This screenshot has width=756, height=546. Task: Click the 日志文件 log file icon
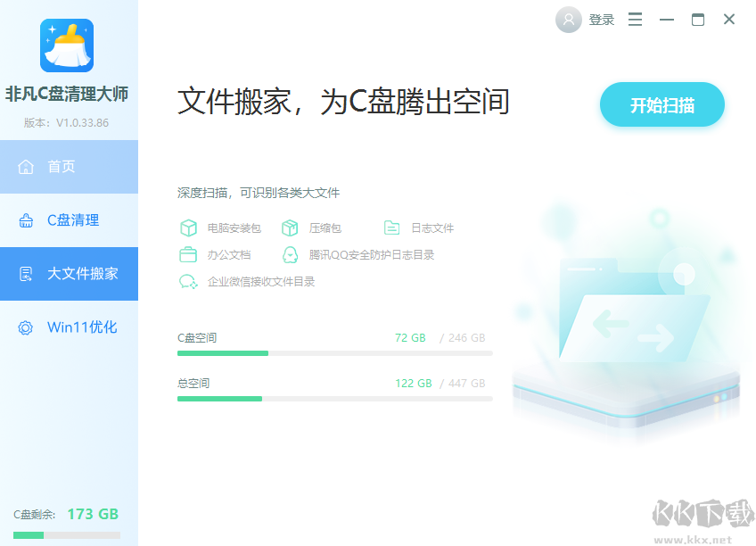coord(390,227)
